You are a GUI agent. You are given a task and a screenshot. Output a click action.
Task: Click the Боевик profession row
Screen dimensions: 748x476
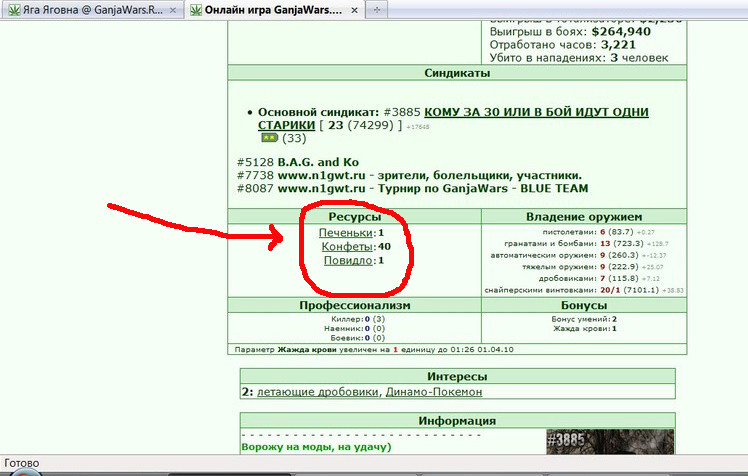pyautogui.click(x=358, y=338)
